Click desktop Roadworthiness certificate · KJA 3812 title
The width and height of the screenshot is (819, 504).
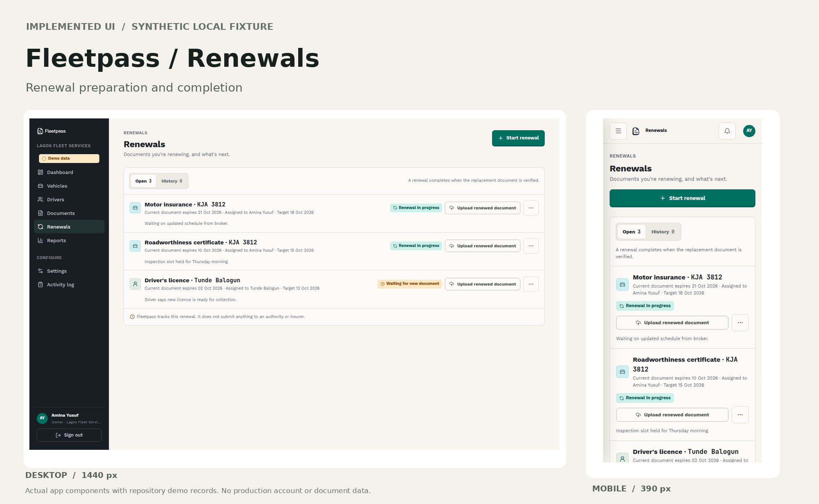201,242
